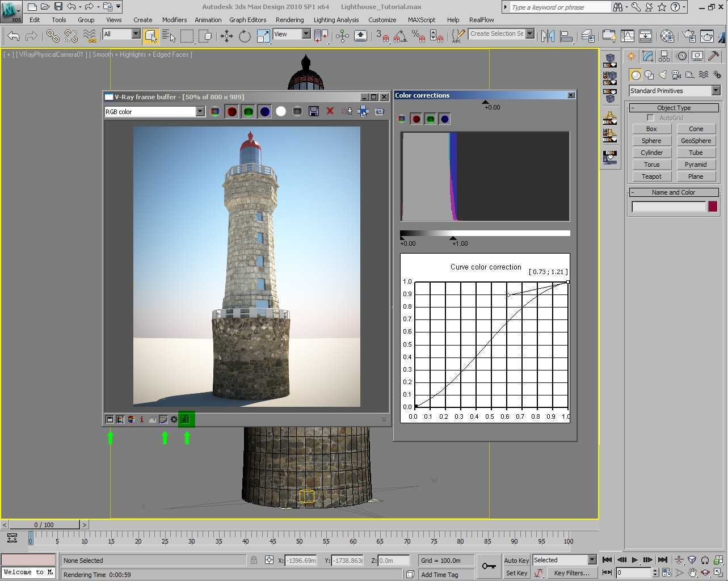Toggle green channel in Color corrections

[431, 119]
